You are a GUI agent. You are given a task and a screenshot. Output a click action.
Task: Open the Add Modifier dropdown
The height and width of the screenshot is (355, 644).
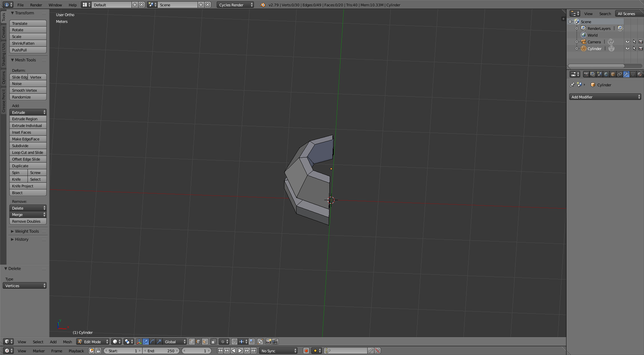click(605, 97)
